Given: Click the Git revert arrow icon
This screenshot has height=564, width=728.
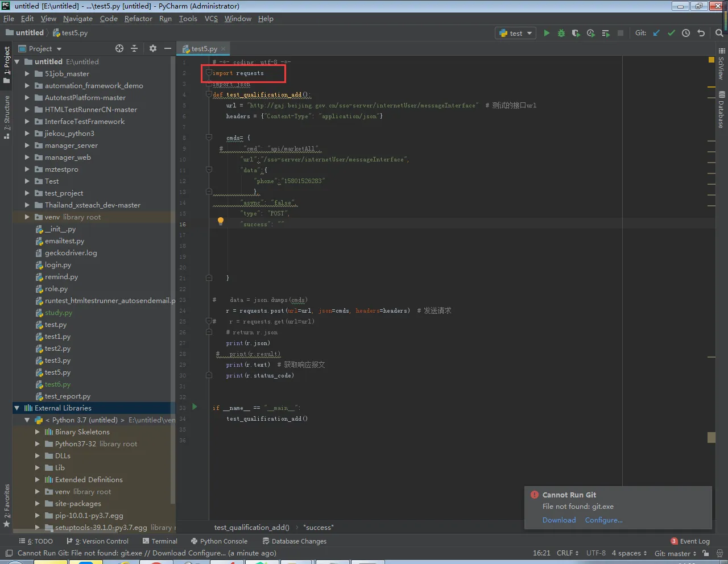Looking at the screenshot, I should point(701,33).
